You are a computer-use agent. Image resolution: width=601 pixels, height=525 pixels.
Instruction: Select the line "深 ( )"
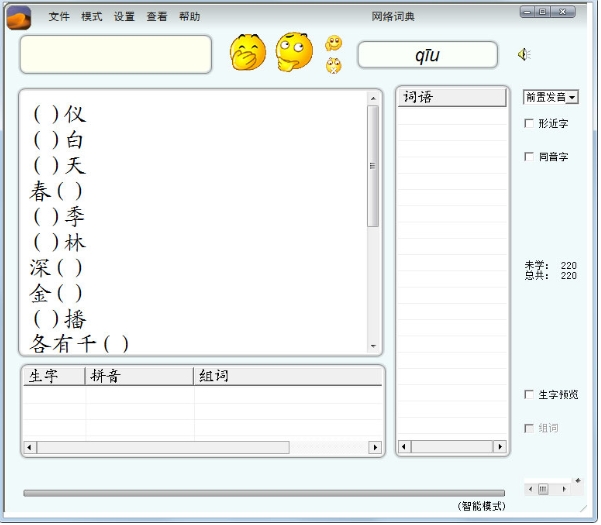click(x=56, y=268)
